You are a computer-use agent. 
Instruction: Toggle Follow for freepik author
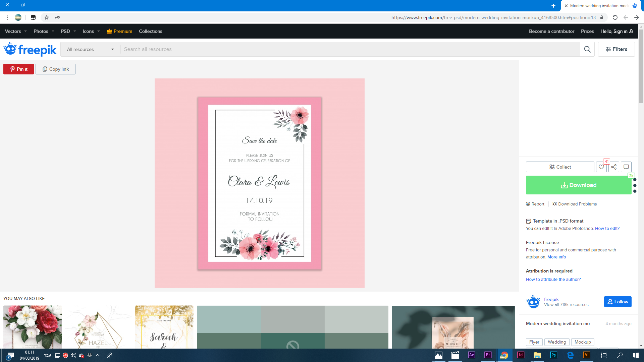[618, 302]
